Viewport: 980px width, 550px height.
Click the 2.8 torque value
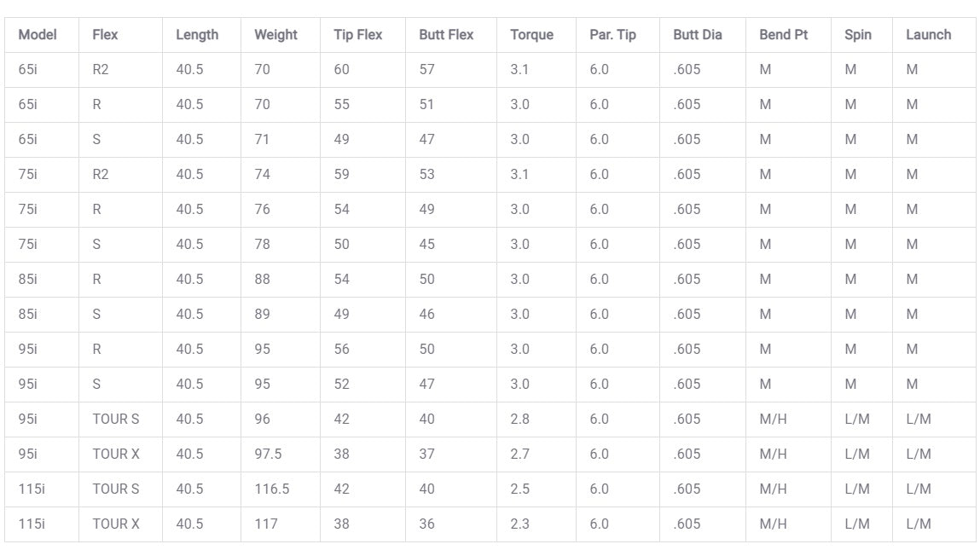pyautogui.click(x=520, y=419)
